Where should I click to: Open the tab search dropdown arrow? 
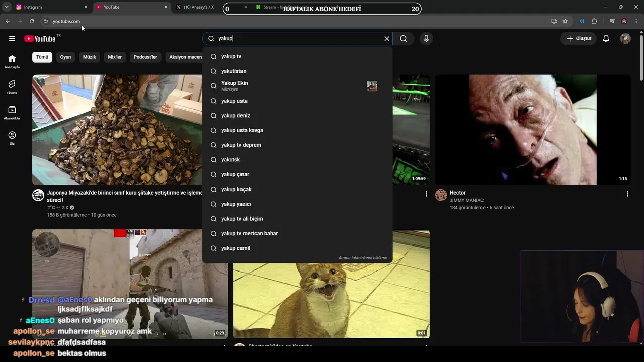[x=7, y=7]
